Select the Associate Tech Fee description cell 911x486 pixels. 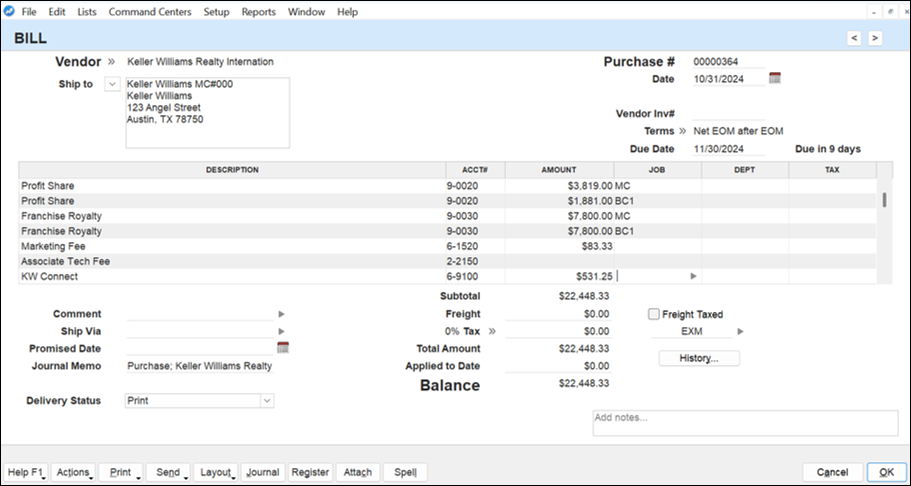click(232, 261)
